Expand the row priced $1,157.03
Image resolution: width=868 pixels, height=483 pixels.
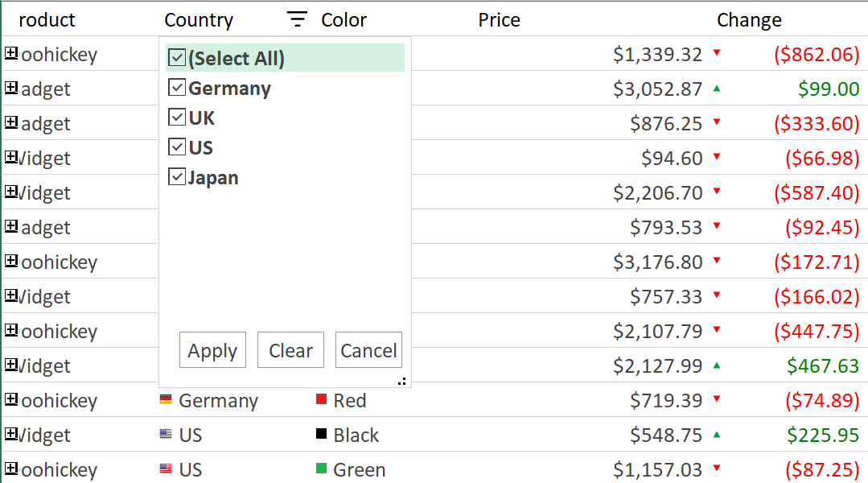click(11, 469)
